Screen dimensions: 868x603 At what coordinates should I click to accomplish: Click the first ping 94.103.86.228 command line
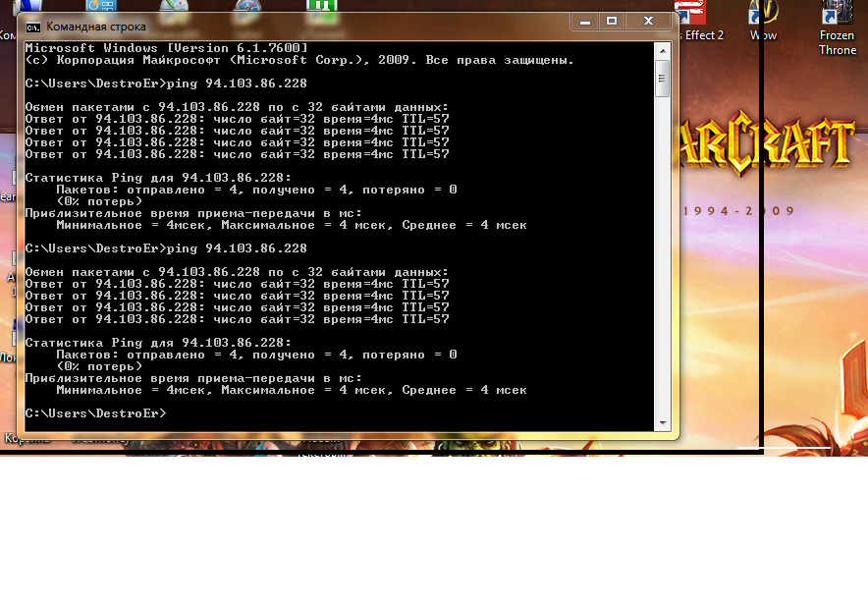point(165,82)
